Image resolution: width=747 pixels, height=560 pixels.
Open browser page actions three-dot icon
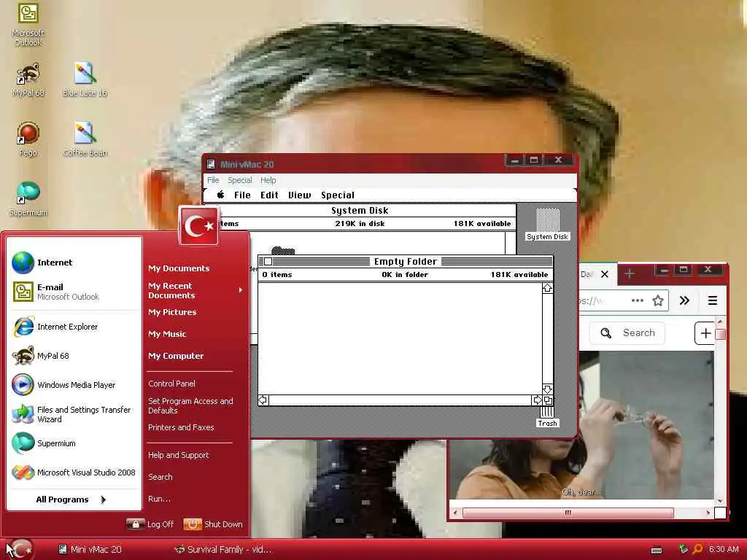click(x=638, y=300)
